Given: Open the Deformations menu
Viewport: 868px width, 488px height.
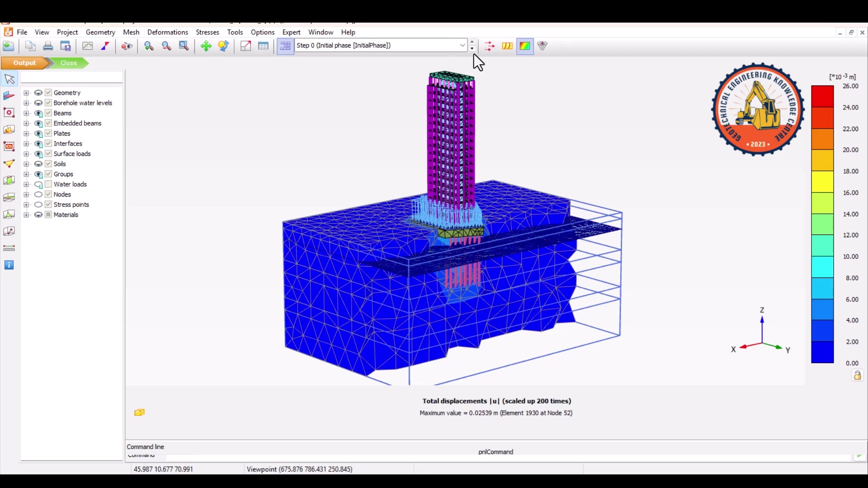Looking at the screenshot, I should tap(168, 32).
